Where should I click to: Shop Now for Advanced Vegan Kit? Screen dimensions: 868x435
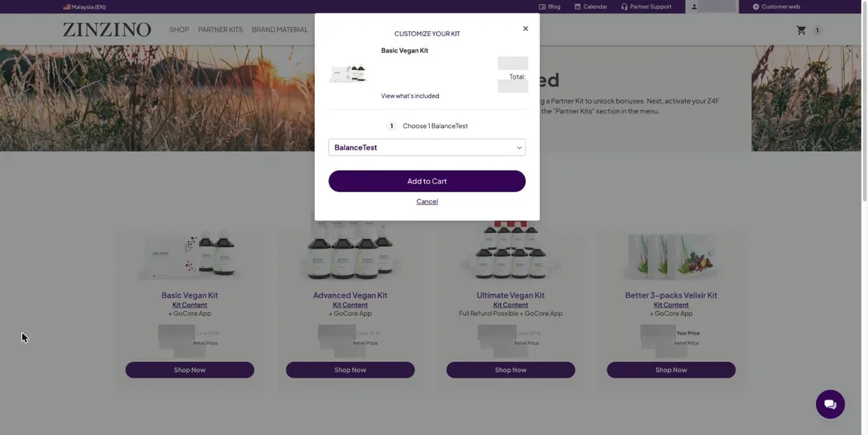350,370
